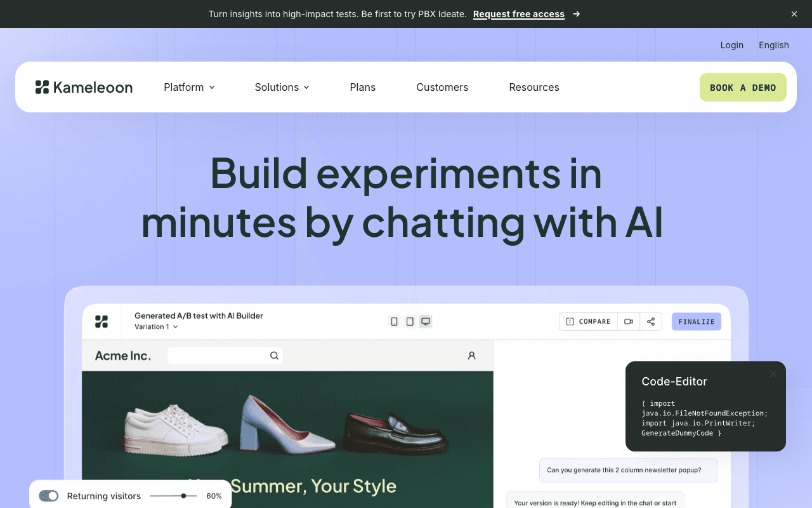Expand the Solutions dropdown menu
The width and height of the screenshot is (812, 508).
[282, 88]
